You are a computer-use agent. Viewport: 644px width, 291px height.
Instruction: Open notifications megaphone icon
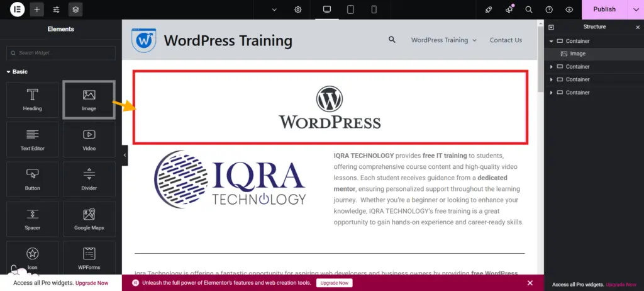pos(509,9)
